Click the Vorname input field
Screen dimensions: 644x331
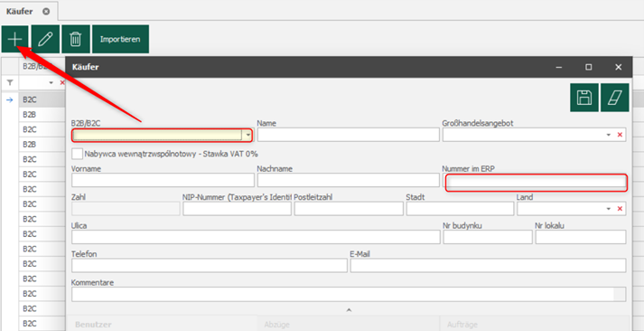(x=163, y=180)
